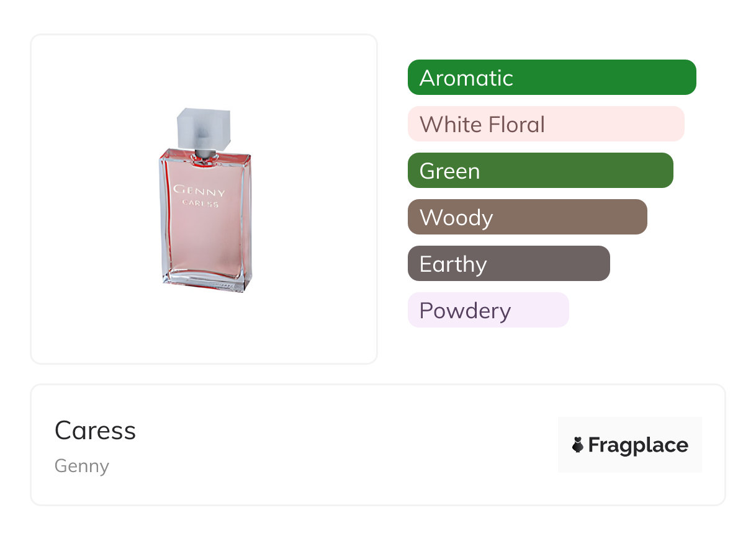Image resolution: width=756 pixels, height=536 pixels.
Task: Click the GENNY lettering on the bottle
Action: point(199,190)
